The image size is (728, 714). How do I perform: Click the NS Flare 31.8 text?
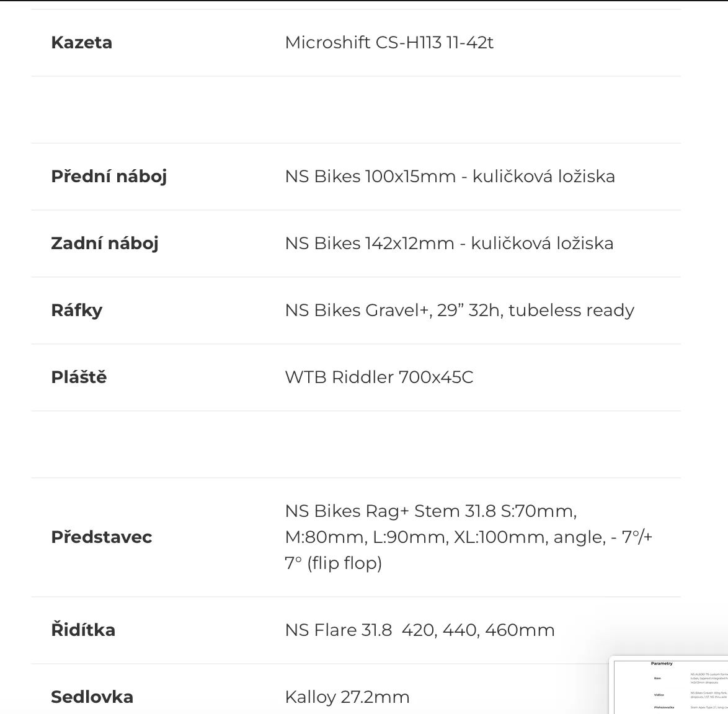tap(338, 630)
